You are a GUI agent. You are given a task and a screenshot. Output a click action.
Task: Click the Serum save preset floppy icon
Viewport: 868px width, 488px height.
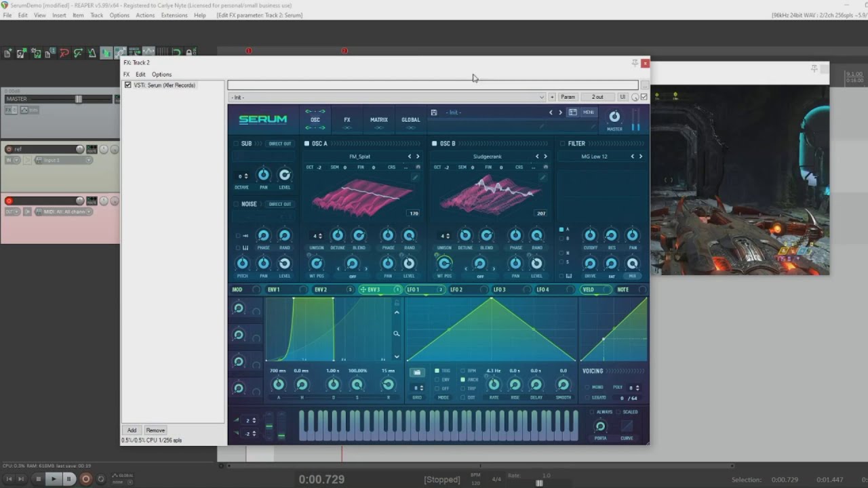[x=434, y=113]
